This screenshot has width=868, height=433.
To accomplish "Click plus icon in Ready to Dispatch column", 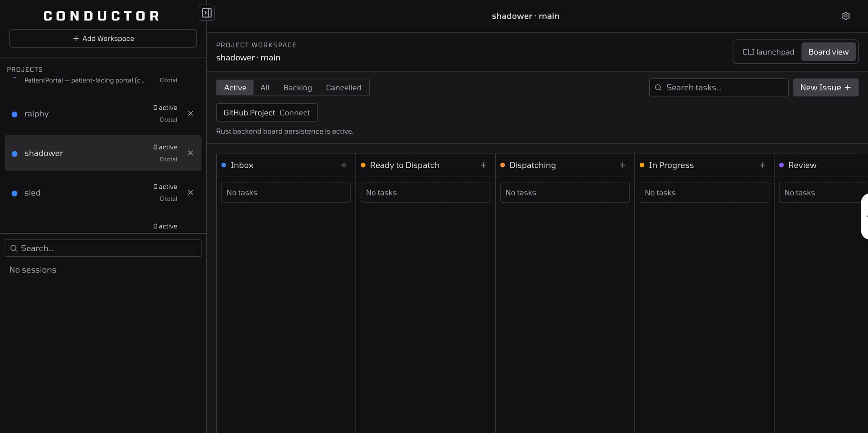I will [483, 165].
